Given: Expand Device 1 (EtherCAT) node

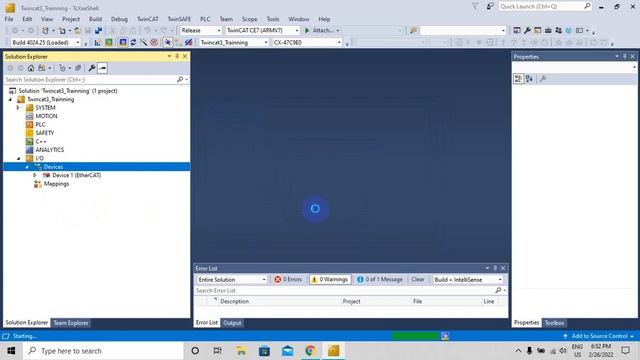Looking at the screenshot, I should coord(35,175).
